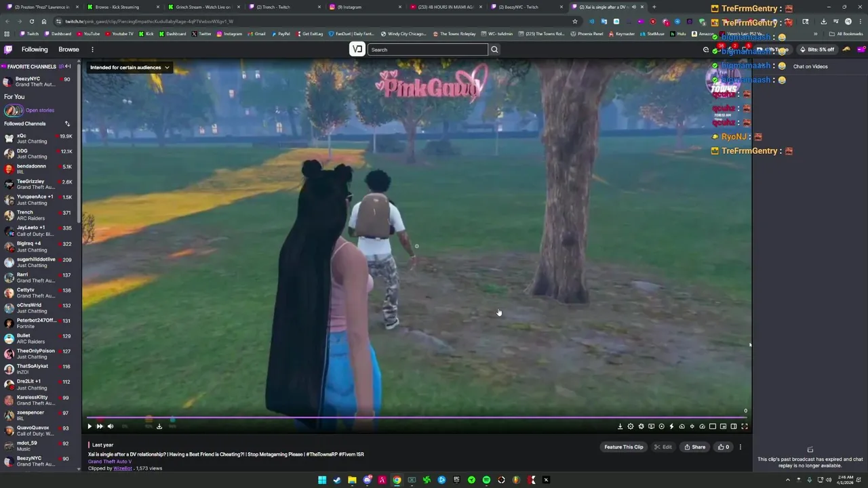Open mdot_59 channel in sidebar
Viewport: 868px width, 488px height.
tap(39, 446)
